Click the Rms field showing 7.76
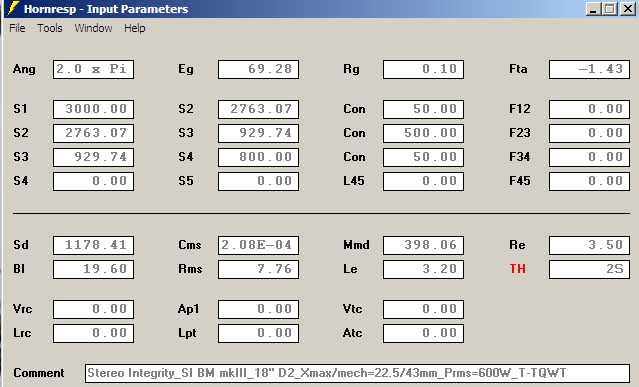639x387 pixels. coord(258,269)
